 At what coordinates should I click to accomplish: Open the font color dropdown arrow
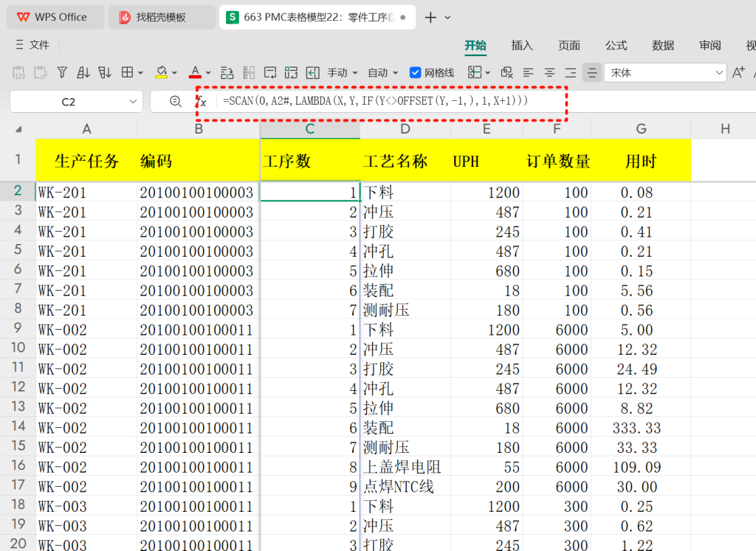[x=208, y=73]
